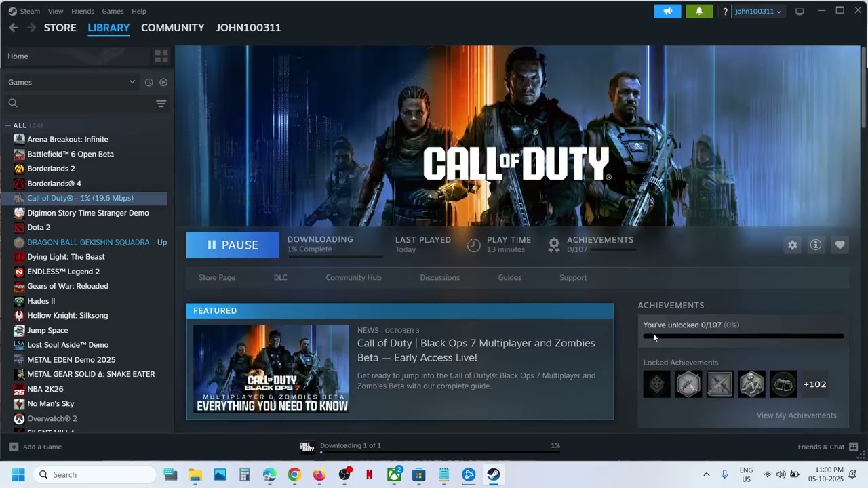Open the Community Hub link

353,277
